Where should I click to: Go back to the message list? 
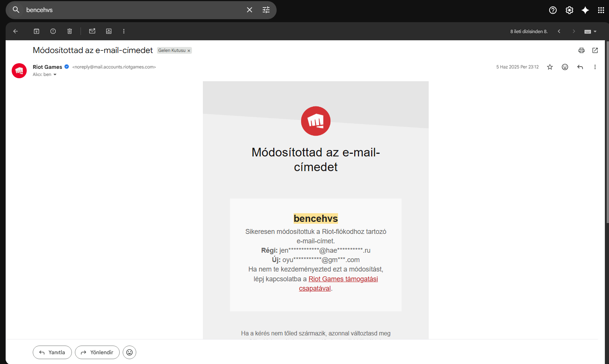[15, 31]
